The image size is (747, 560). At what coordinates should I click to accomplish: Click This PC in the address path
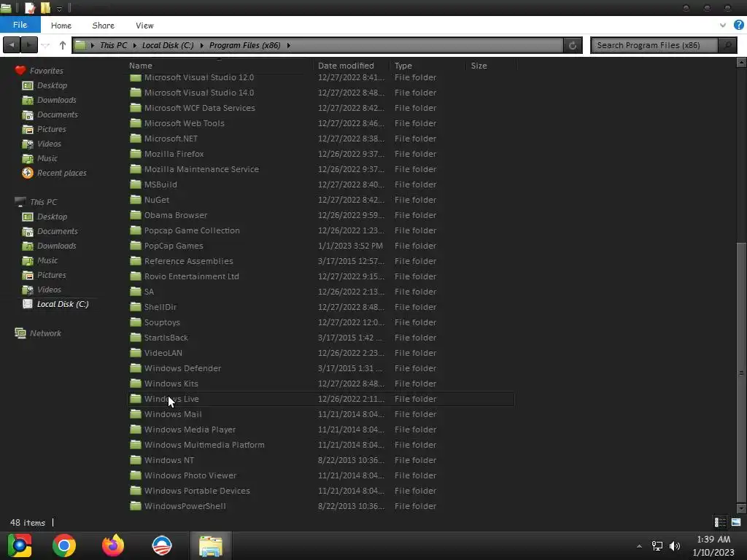pos(113,45)
